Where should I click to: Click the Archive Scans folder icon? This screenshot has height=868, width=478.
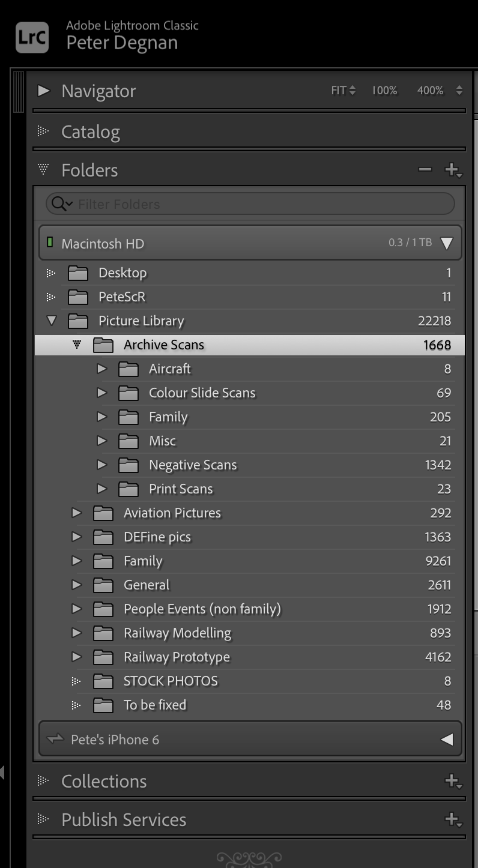[103, 345]
